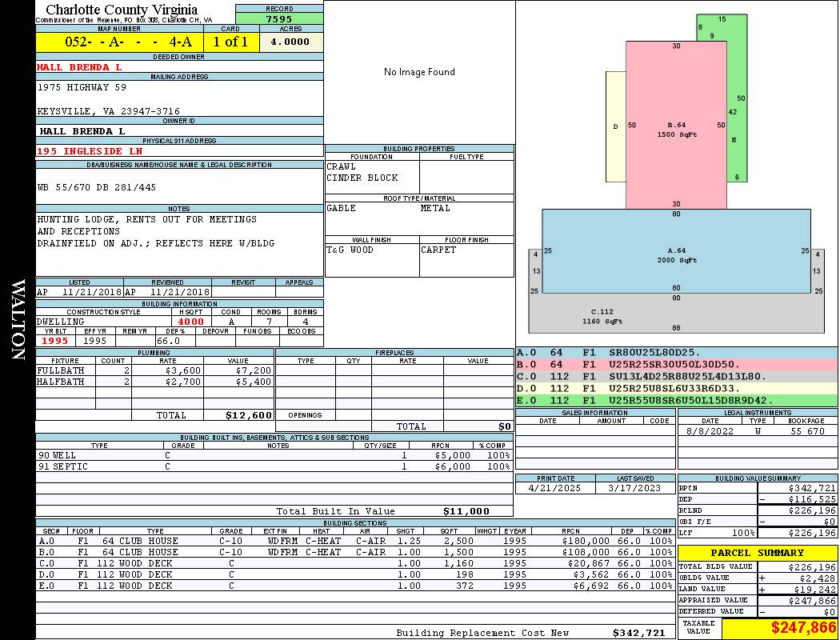Image resolution: width=840 pixels, height=640 pixels.
Task: Click plumbing total $12,600
Action: coord(249,415)
